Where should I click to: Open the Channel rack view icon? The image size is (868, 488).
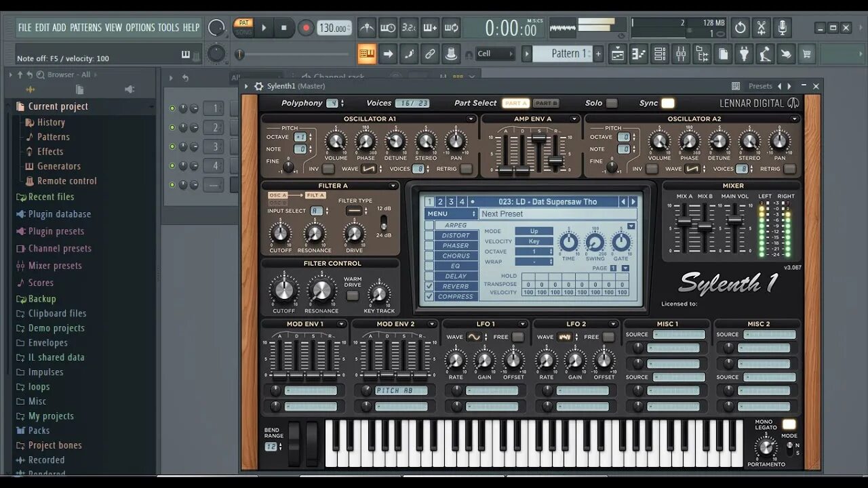point(659,54)
